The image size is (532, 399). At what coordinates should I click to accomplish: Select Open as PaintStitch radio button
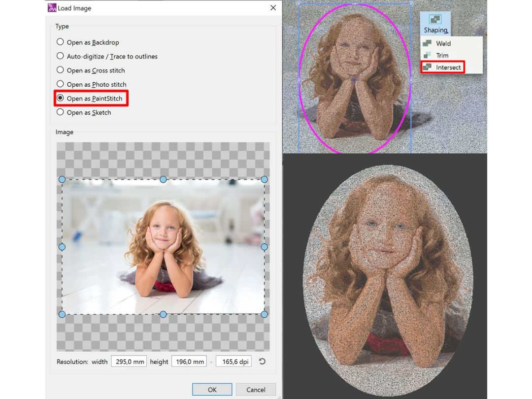tap(60, 98)
